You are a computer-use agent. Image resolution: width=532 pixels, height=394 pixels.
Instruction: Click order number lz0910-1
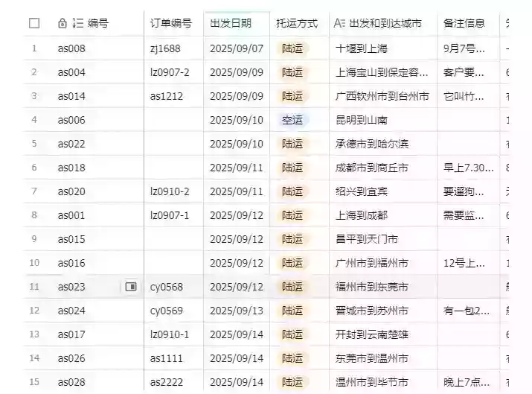(x=170, y=334)
